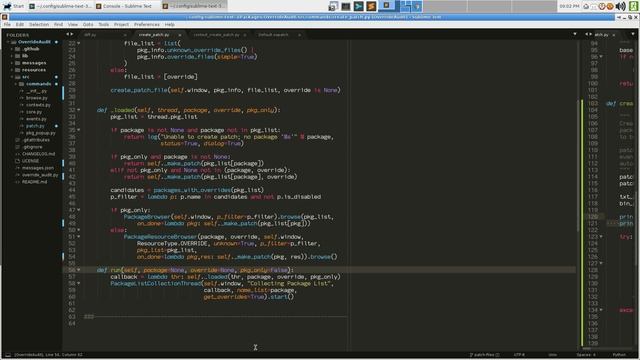640x360 pixels.
Task: Open override_audit.py in sidebar
Action: (x=40, y=175)
